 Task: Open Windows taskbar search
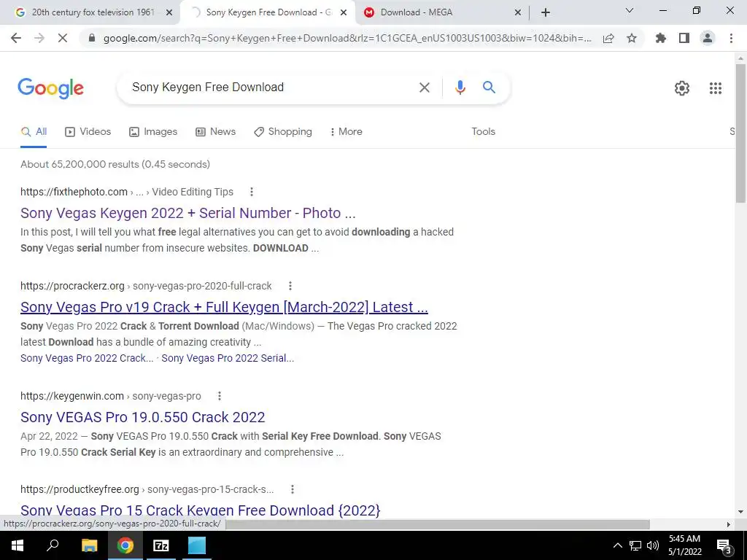point(53,545)
